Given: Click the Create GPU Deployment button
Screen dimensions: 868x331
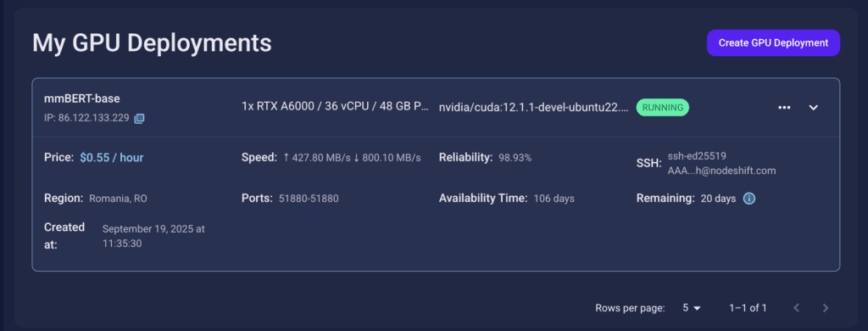Looking at the screenshot, I should 773,42.
